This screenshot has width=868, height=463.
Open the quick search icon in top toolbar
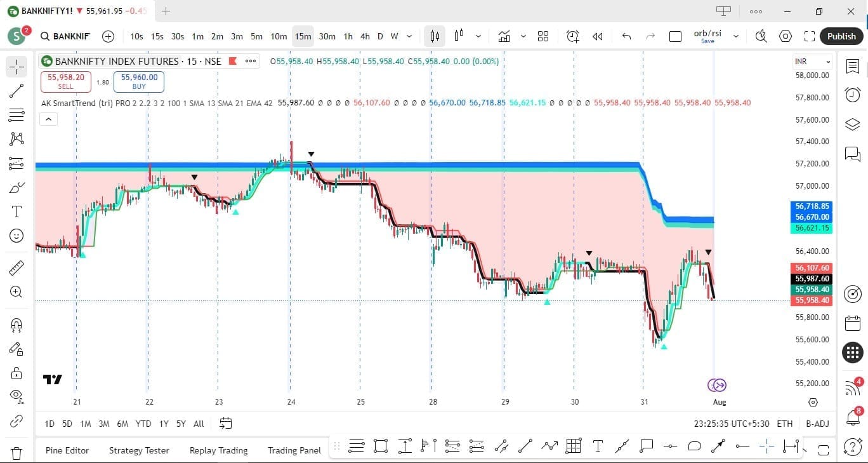[x=761, y=36]
